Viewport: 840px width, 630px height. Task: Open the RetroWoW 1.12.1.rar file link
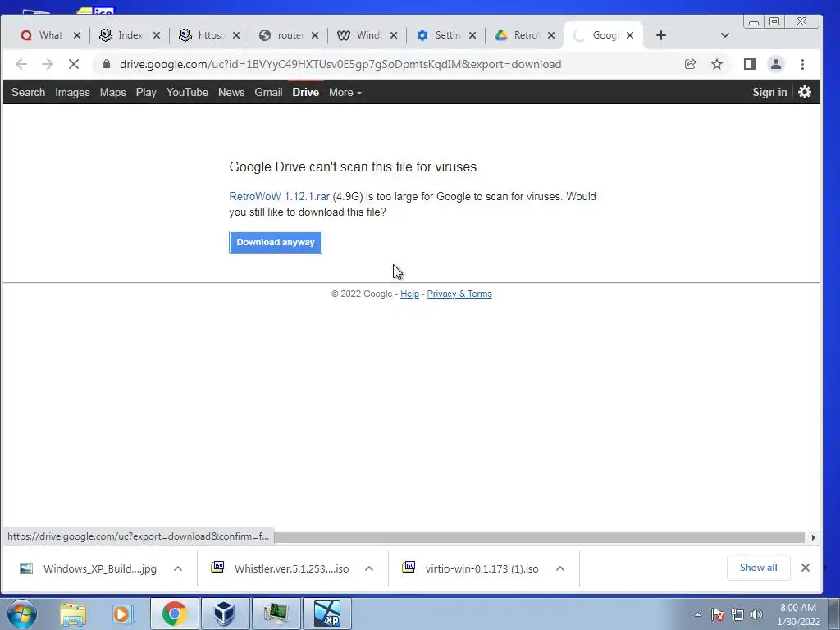279,197
